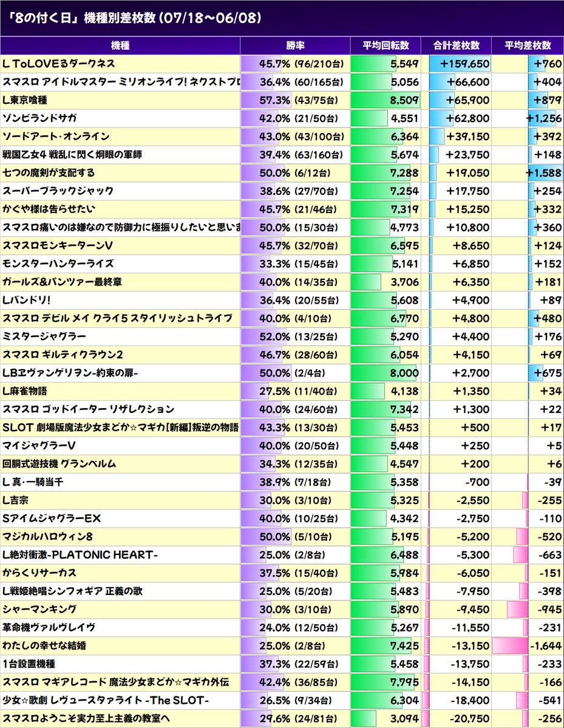Select the L 真・一騎当千 machine name
Viewport: 564px width, 728px height.
coord(33,482)
